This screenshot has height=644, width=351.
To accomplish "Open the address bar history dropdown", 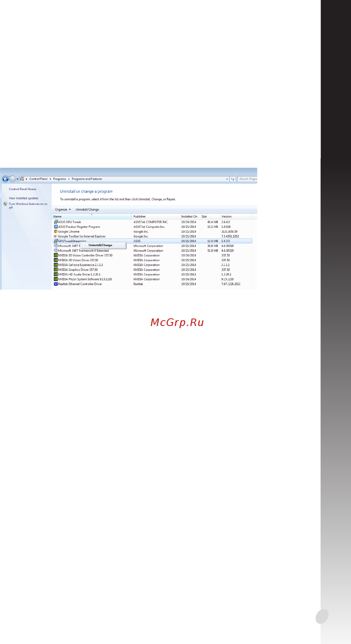I will (227, 179).
